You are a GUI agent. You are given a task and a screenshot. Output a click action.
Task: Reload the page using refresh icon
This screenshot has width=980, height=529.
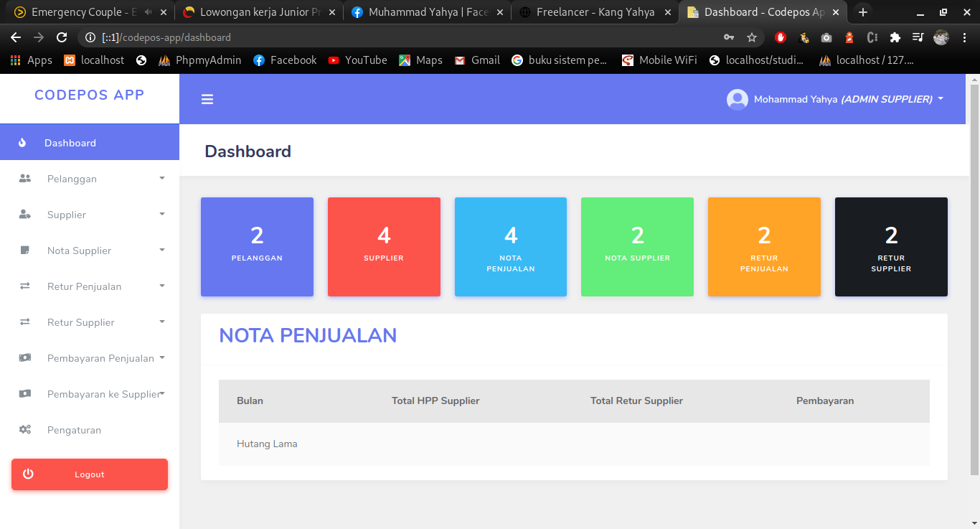point(62,37)
